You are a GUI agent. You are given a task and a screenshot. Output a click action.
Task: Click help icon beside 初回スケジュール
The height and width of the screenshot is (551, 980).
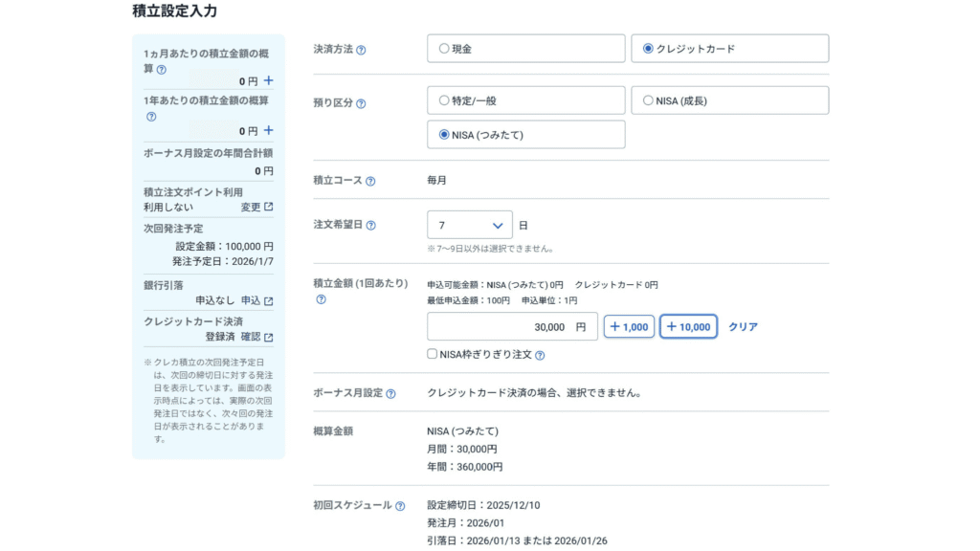pos(400,506)
